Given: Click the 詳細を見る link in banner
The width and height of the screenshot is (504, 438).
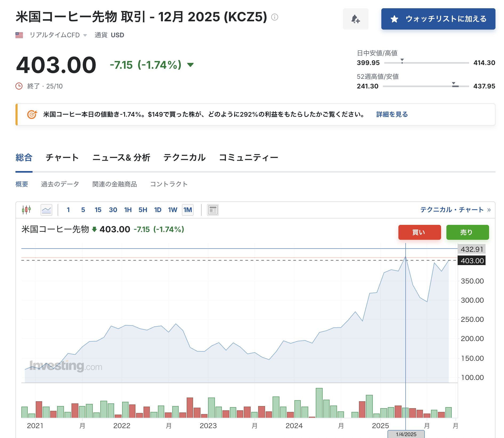Looking at the screenshot, I should click(392, 114).
